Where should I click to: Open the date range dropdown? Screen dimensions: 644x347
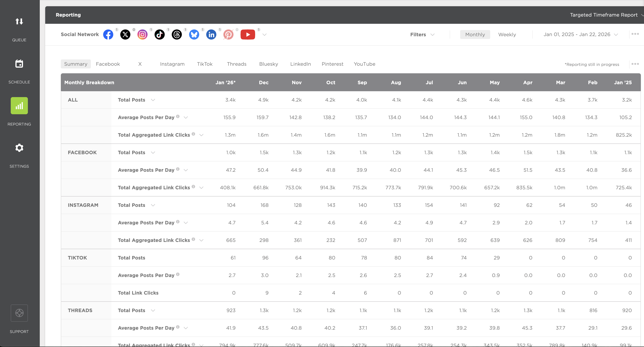pyautogui.click(x=580, y=35)
